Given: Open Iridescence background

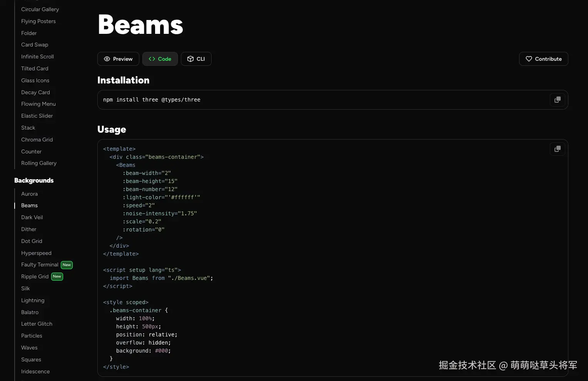Looking at the screenshot, I should point(35,371).
